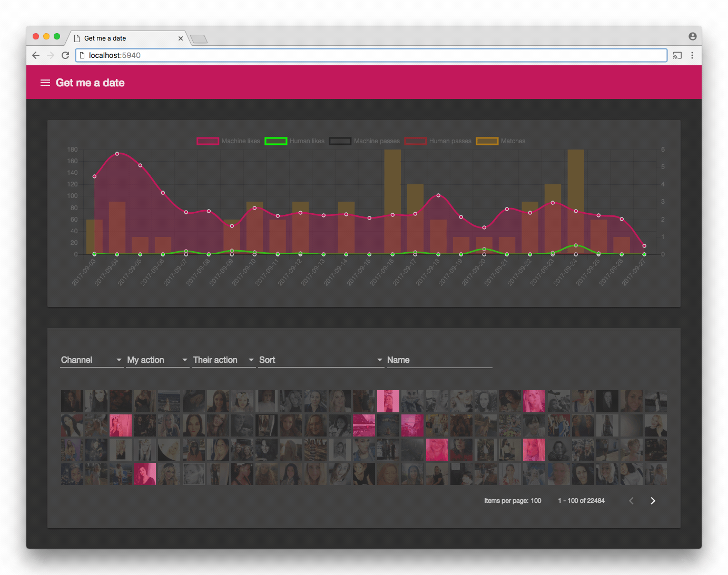Select the Get me a date tab
This screenshot has width=728, height=575.
[x=126, y=38]
